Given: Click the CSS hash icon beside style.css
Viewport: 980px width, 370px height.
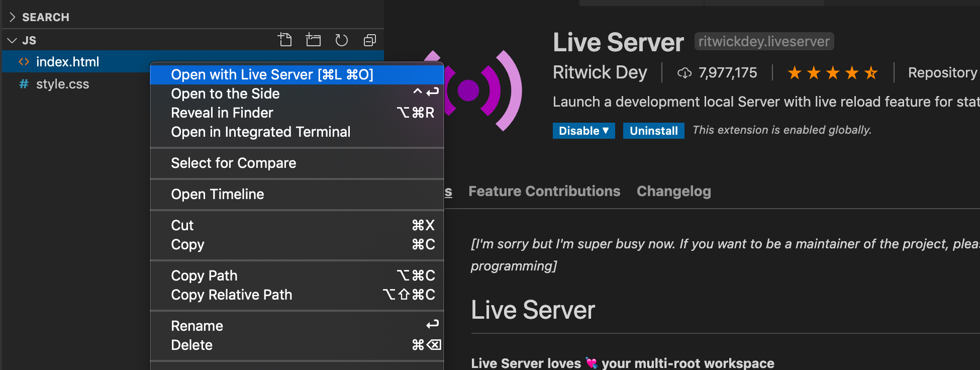Looking at the screenshot, I should 24,84.
